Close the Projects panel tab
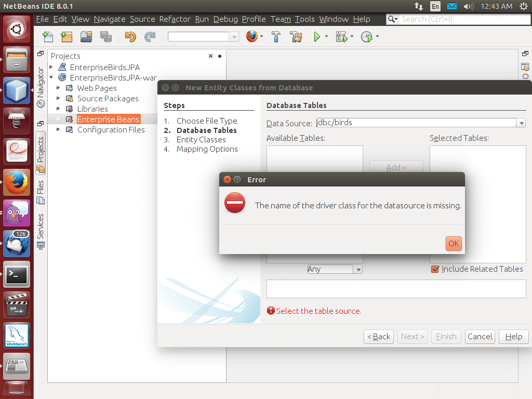This screenshot has width=532, height=399. click(211, 56)
